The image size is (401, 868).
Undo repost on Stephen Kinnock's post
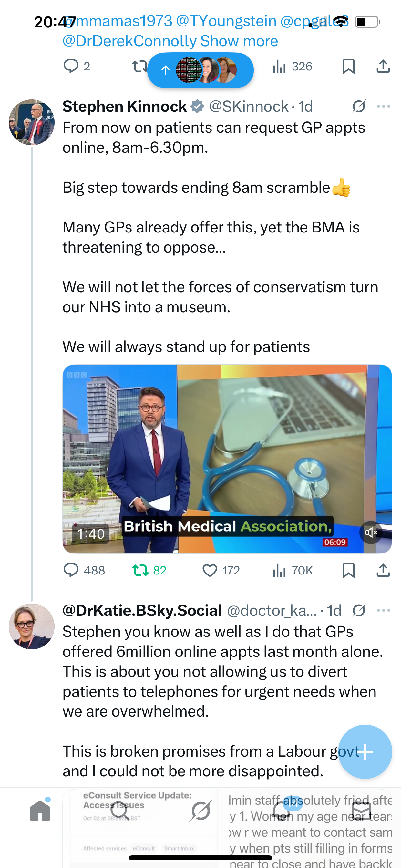[x=140, y=570]
